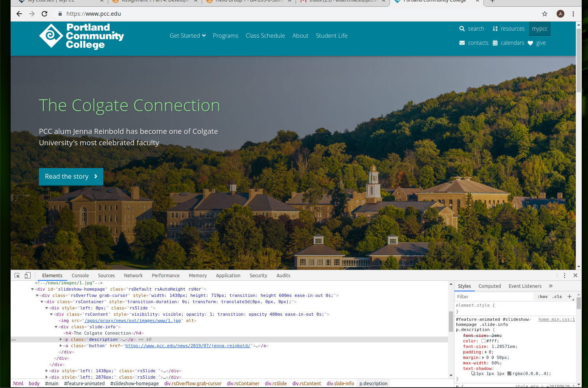Screen dimensions: 588x388
Task: Open the Class Schedule link
Action: tap(265, 36)
